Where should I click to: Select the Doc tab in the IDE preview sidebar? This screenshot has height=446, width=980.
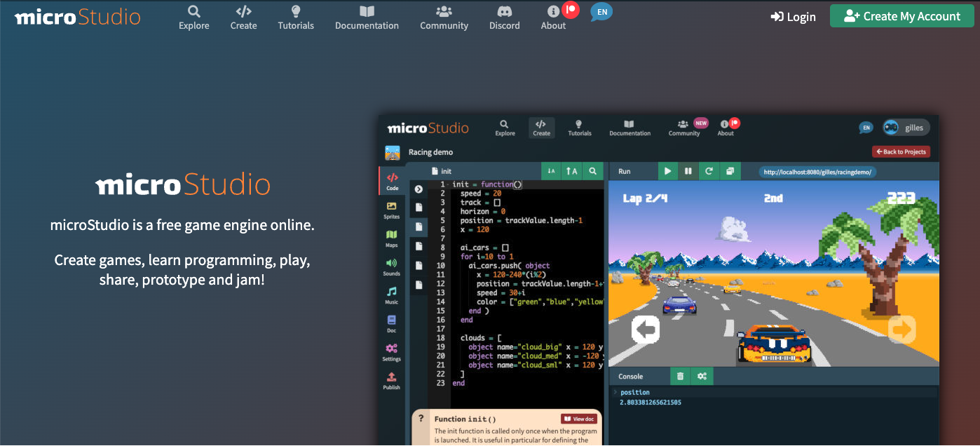click(392, 323)
